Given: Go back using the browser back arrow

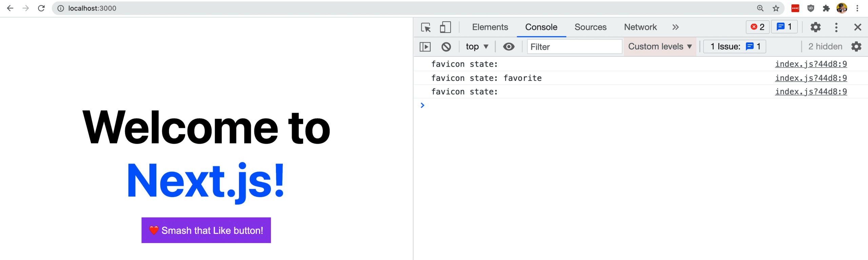Looking at the screenshot, I should pos(10,8).
